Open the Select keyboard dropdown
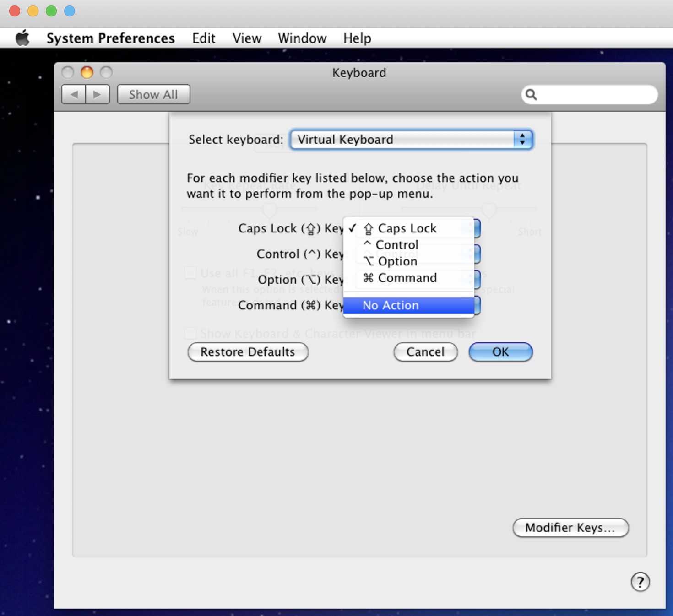The width and height of the screenshot is (673, 616). (x=411, y=140)
